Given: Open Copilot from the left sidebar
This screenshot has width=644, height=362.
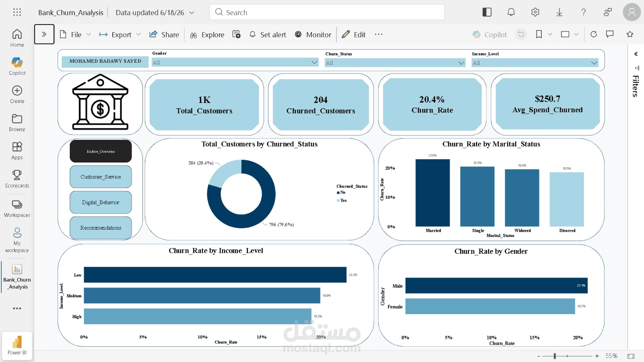Looking at the screenshot, I should point(17,66).
